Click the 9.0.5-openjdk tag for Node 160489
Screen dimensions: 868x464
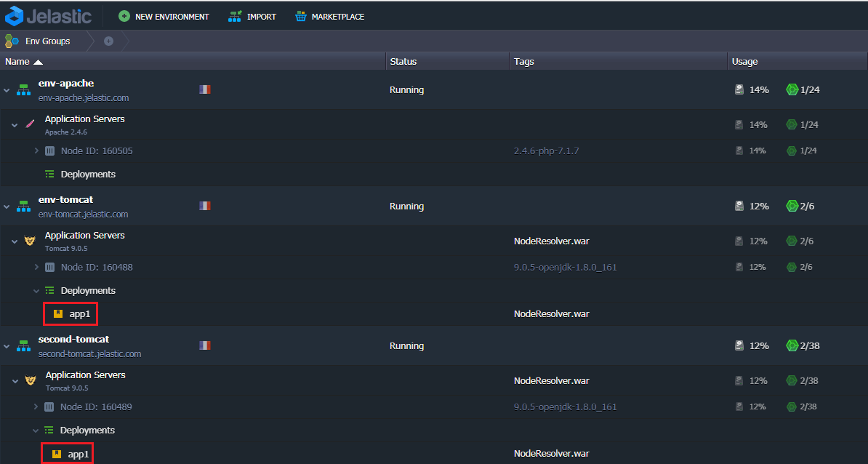point(565,407)
